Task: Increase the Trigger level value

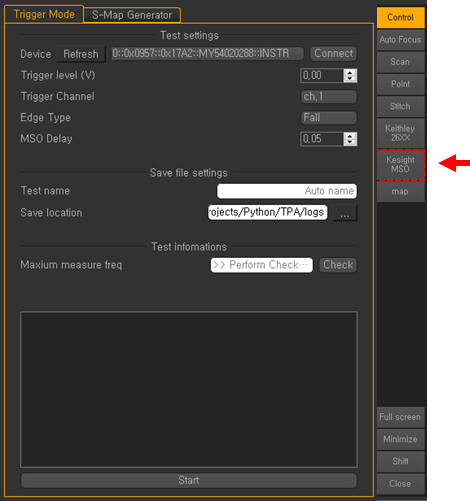Action: click(350, 72)
